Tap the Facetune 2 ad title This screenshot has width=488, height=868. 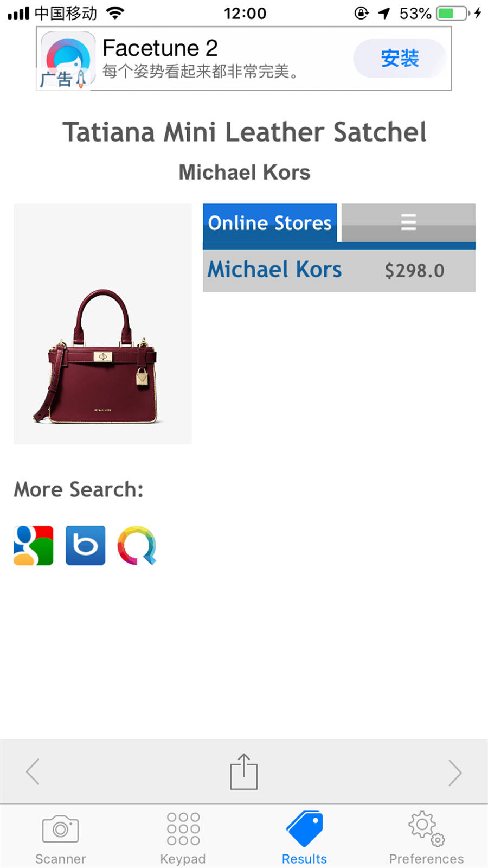coord(160,48)
